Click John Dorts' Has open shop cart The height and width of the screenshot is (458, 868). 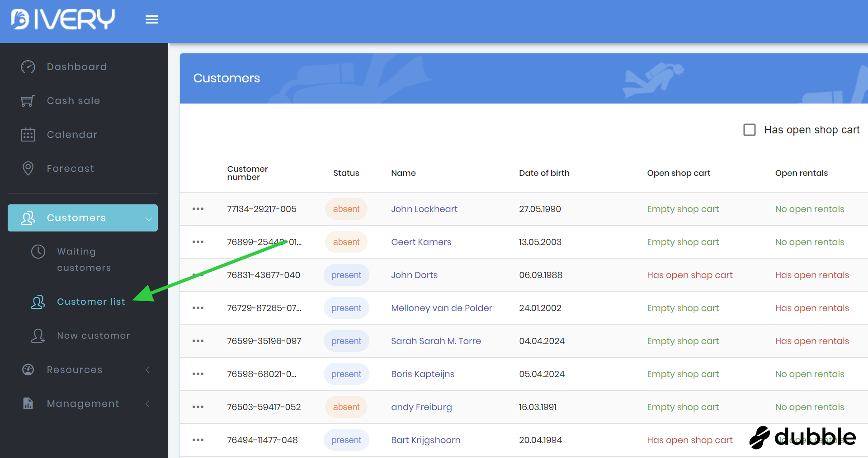click(689, 275)
